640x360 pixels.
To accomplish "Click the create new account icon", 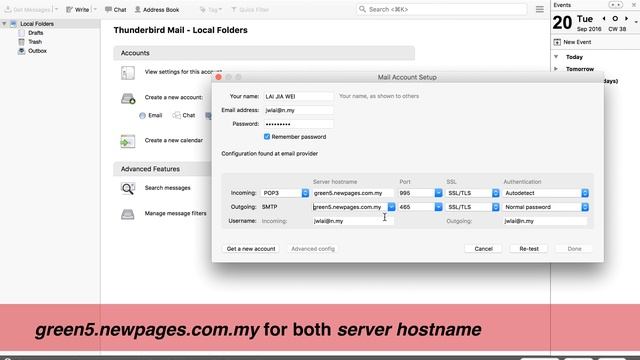I will click(128, 98).
